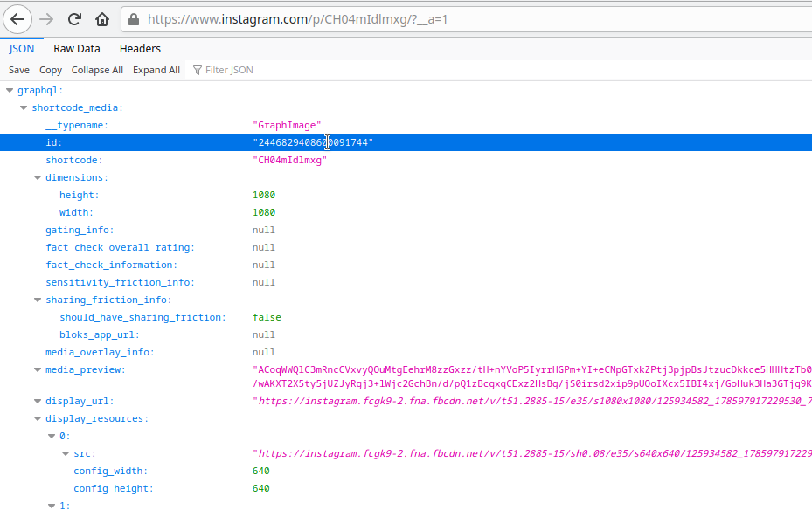Click Collapse All in the toolbar
This screenshot has height=517, width=812.
tap(97, 70)
